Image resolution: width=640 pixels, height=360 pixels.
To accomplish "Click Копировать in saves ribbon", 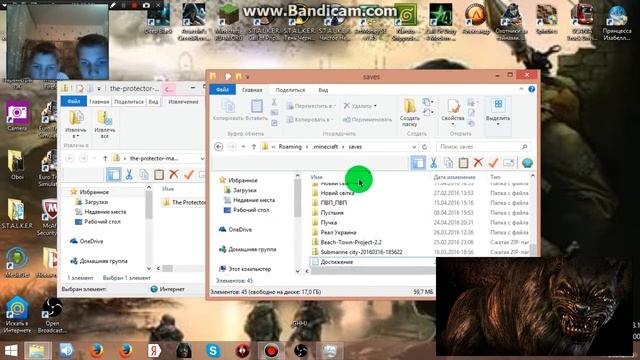I will point(228,110).
